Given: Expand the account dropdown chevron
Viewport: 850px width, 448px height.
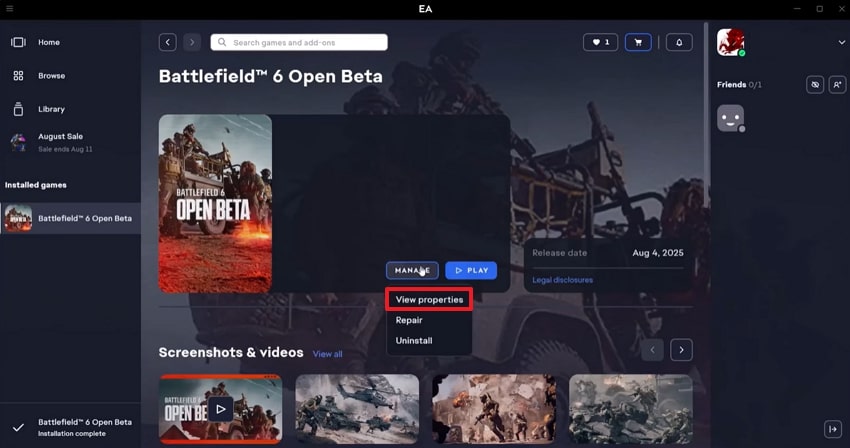Looking at the screenshot, I should [841, 42].
